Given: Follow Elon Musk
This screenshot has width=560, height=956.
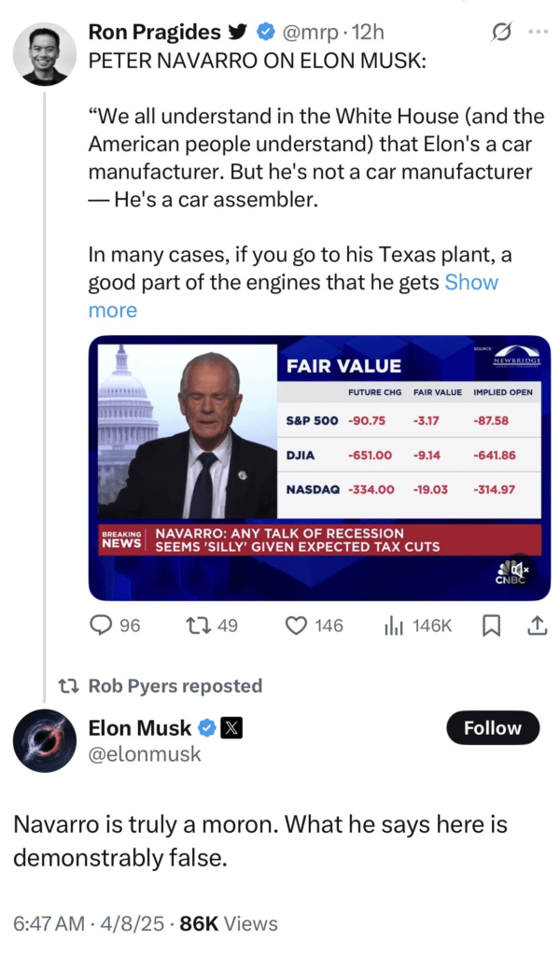Looking at the screenshot, I should click(493, 728).
